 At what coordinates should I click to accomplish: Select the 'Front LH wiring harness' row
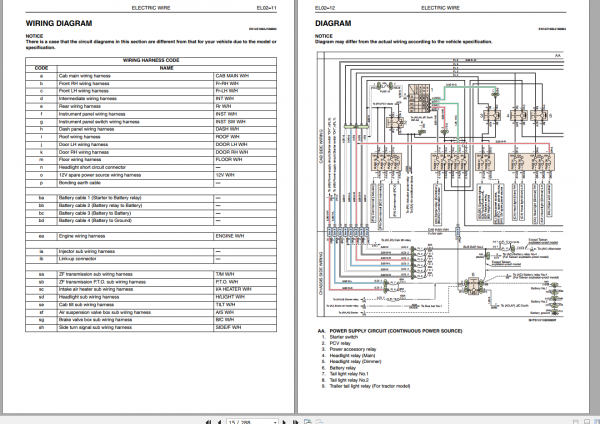pos(151,91)
